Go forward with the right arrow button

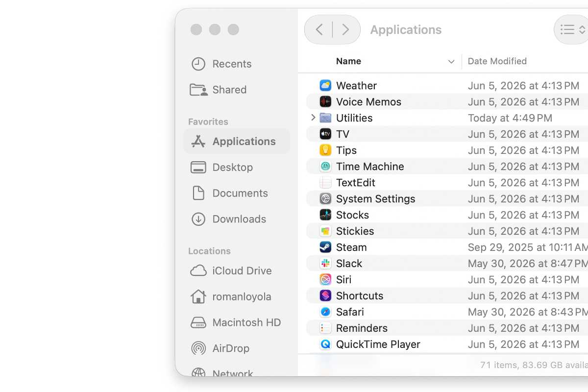pos(345,30)
